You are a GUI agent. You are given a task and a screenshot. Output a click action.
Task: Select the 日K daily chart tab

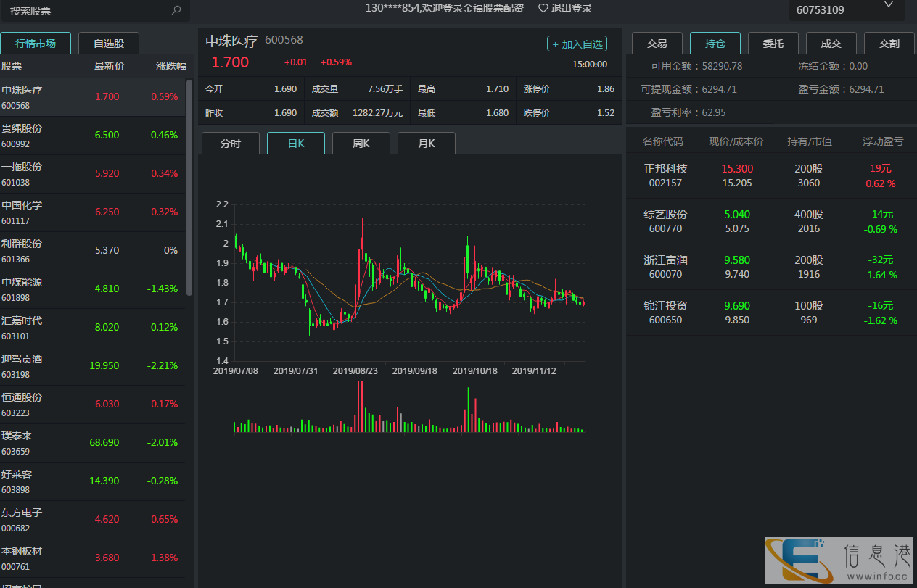coord(295,143)
